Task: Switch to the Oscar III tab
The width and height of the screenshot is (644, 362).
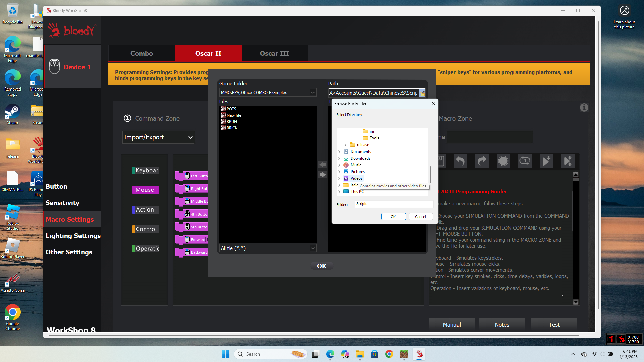Action: click(x=274, y=53)
